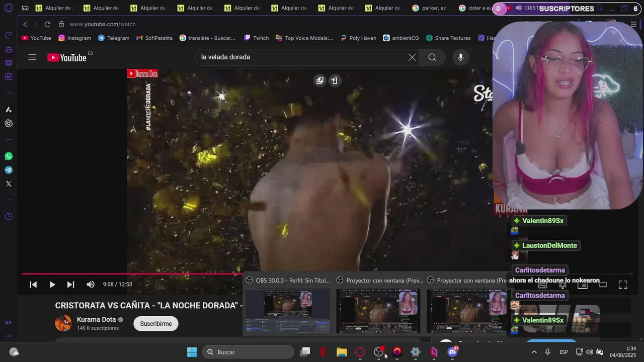Open History clock icon in sidebar
The width and height of the screenshot is (644, 362).
click(x=9, y=217)
